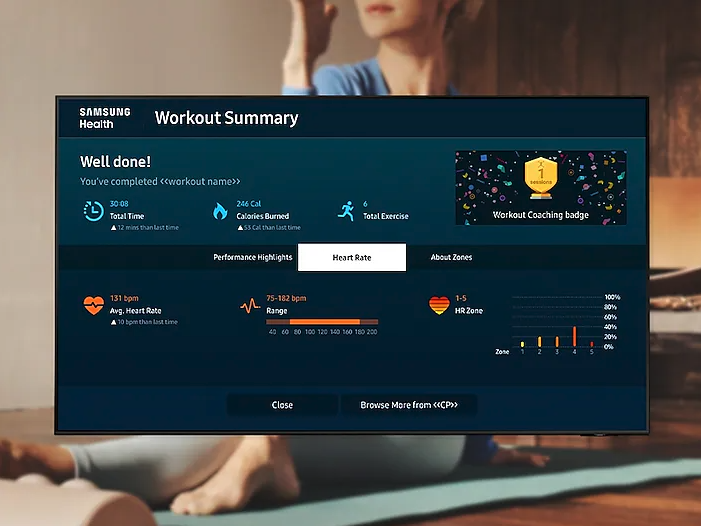Click the Workout Summary title
The width and height of the screenshot is (701, 526).
[227, 118]
